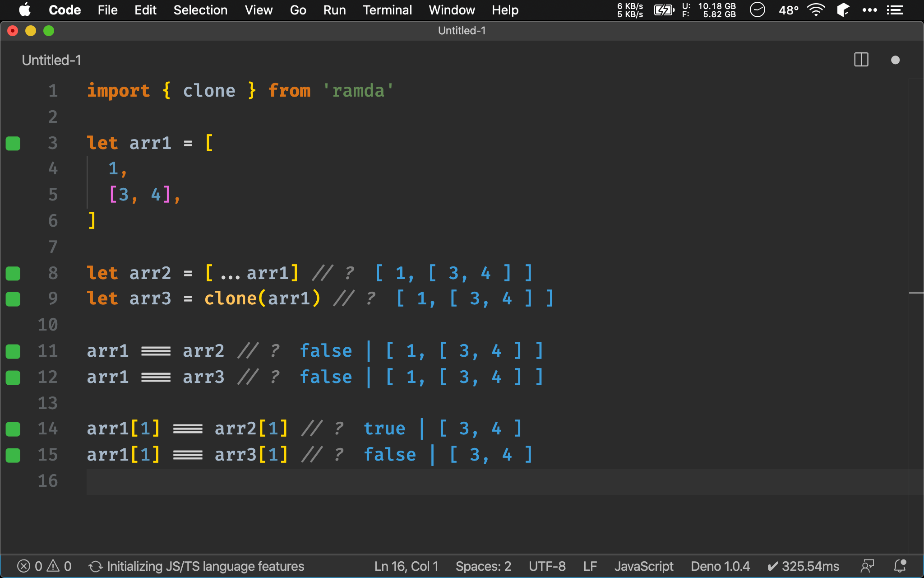The width and height of the screenshot is (924, 578).
Task: Select encoding via UTF-8 indicator
Action: pos(547,566)
